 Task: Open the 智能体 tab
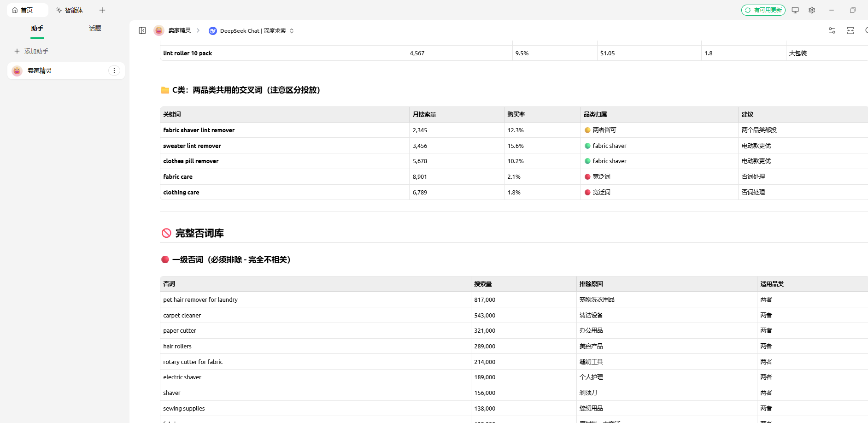click(x=70, y=10)
